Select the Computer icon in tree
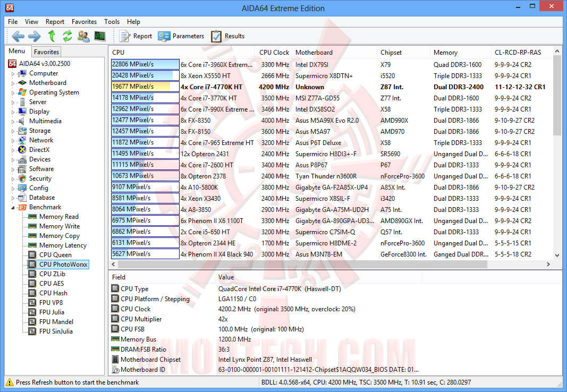The image size is (567, 392). pos(22,73)
